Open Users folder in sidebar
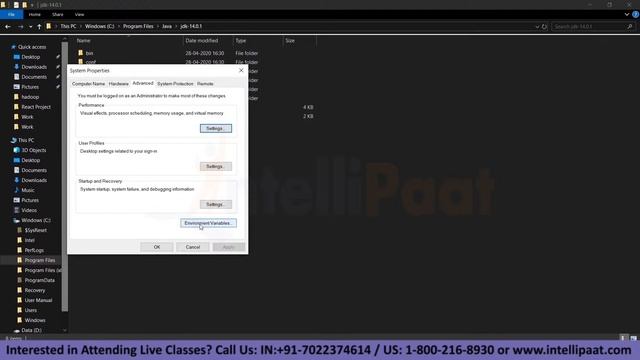This screenshot has width=640, height=360. [31, 310]
